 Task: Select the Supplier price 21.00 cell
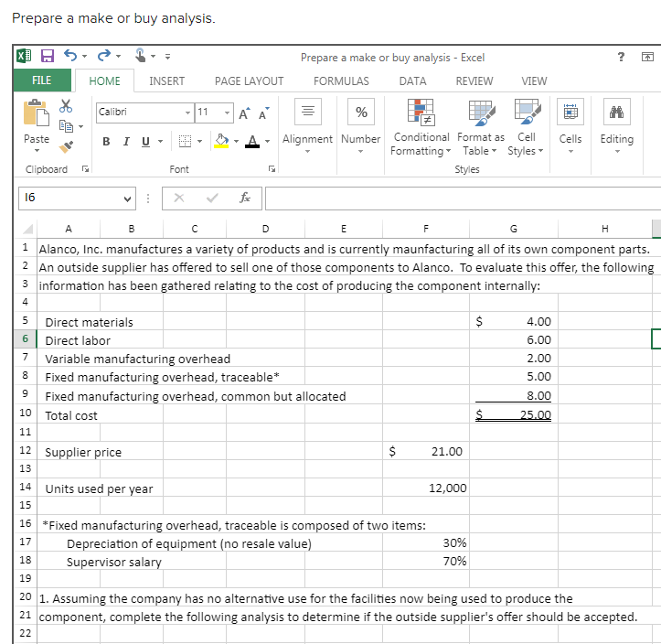coord(426,451)
